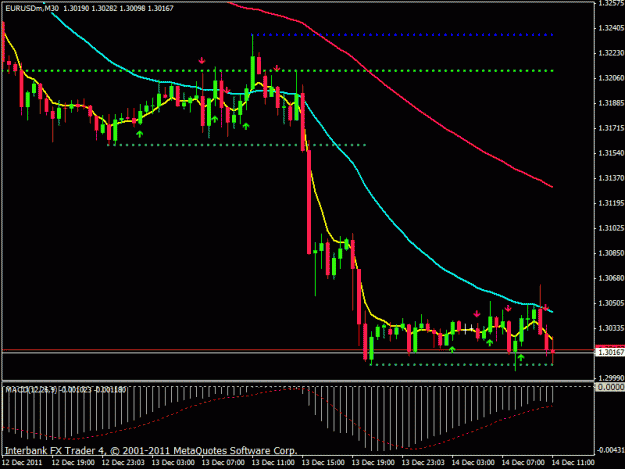Click the 1.30505 price axis label
Viewport: 625px width, 469px height.
(611, 303)
